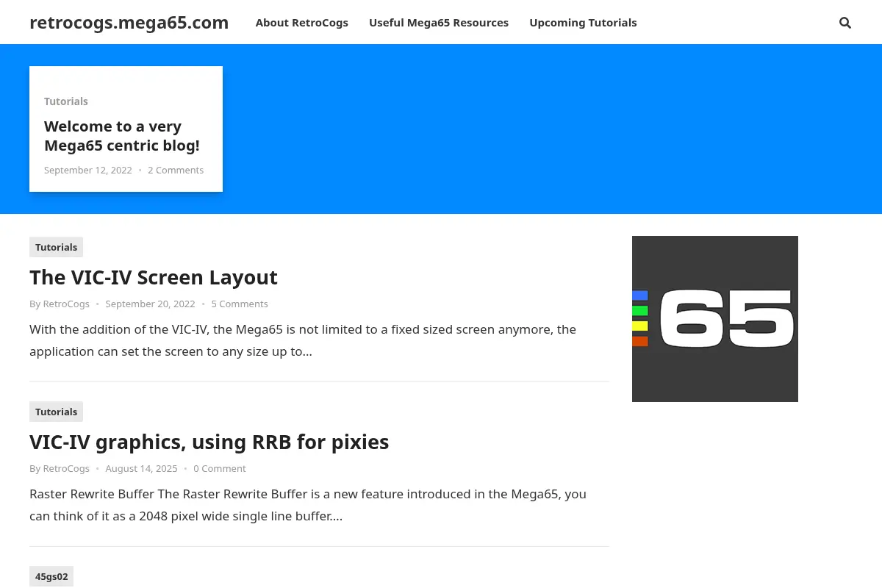The height and width of the screenshot is (588, 882).
Task: Open Useful Mega65 Resources menu item
Action: (439, 23)
